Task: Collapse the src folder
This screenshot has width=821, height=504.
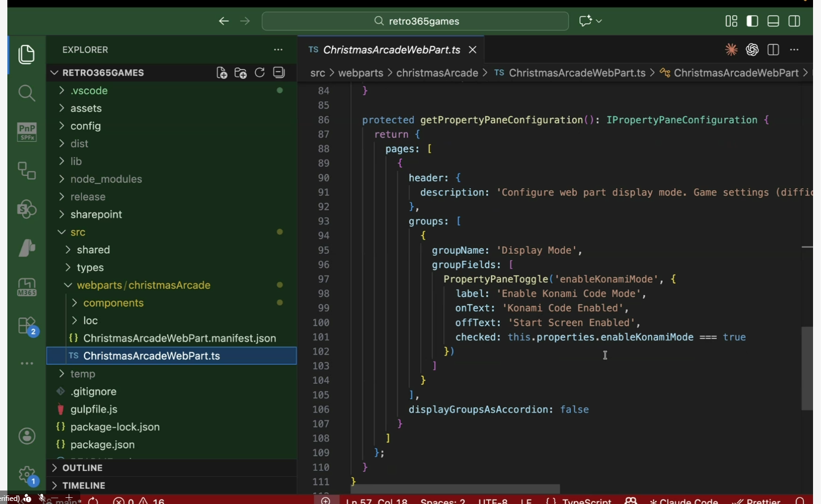Action: 77,232
